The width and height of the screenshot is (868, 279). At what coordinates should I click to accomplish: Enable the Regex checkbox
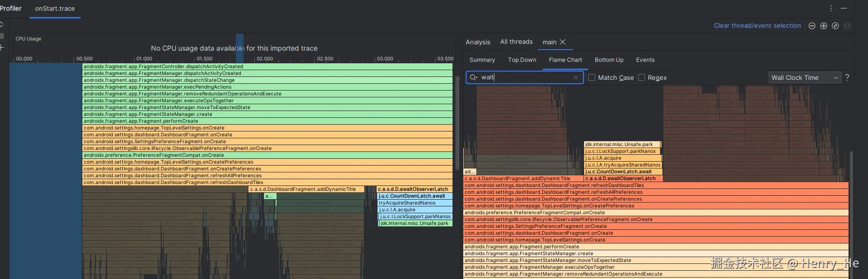tap(642, 77)
